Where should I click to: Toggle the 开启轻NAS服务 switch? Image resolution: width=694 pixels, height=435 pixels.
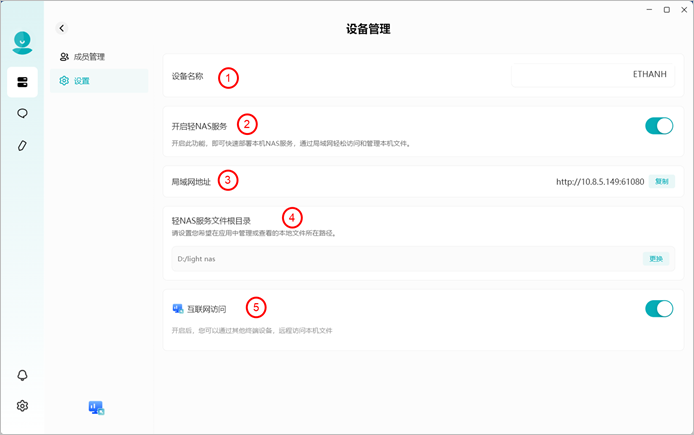click(x=659, y=126)
